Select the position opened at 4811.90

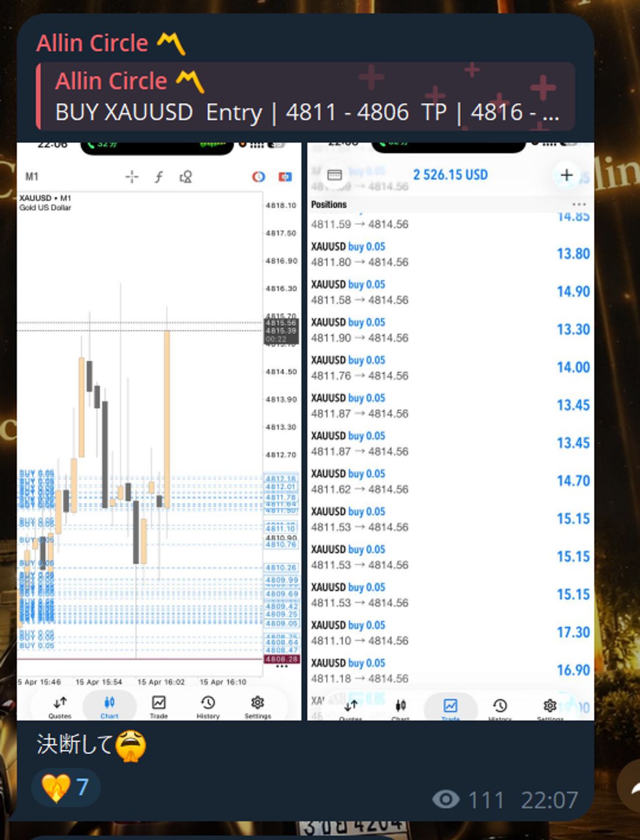point(451,330)
